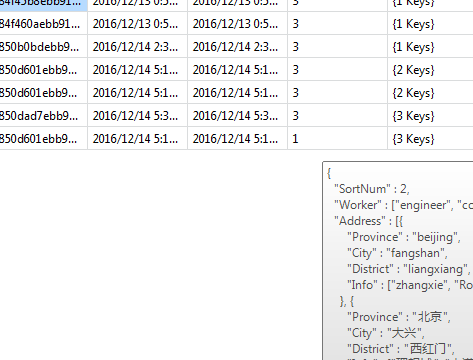Open {1 Keys} in the 850b0bdebb9 row

(x=430, y=47)
